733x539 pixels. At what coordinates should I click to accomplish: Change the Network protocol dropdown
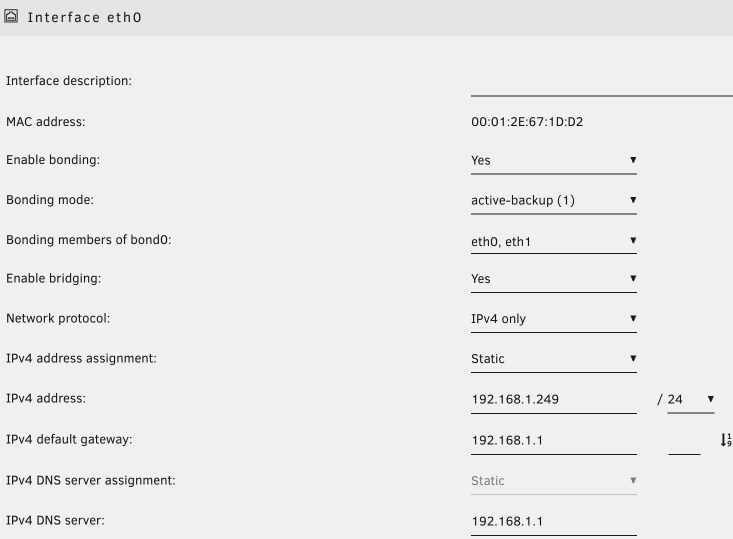553,319
